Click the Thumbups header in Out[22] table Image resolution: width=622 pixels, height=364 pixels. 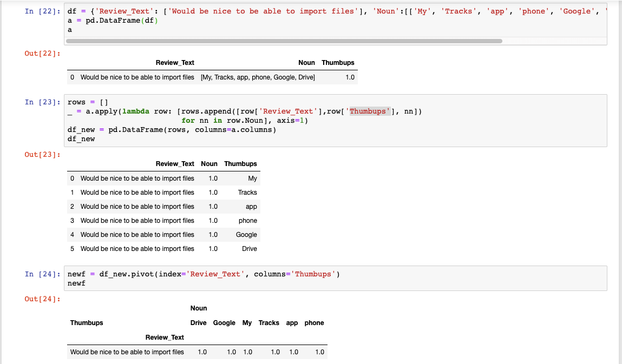pyautogui.click(x=338, y=63)
